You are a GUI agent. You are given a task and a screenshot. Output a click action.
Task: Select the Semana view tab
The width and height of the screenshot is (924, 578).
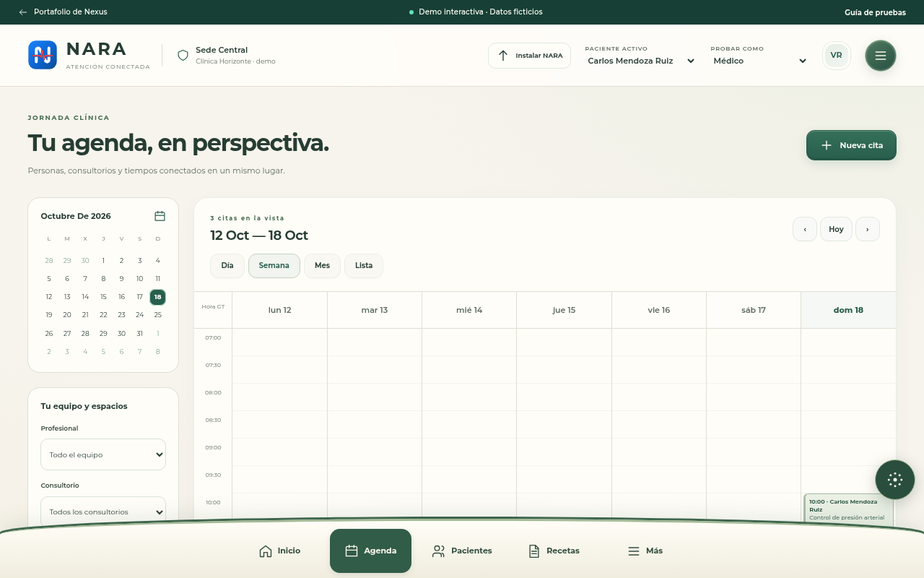pyautogui.click(x=274, y=266)
